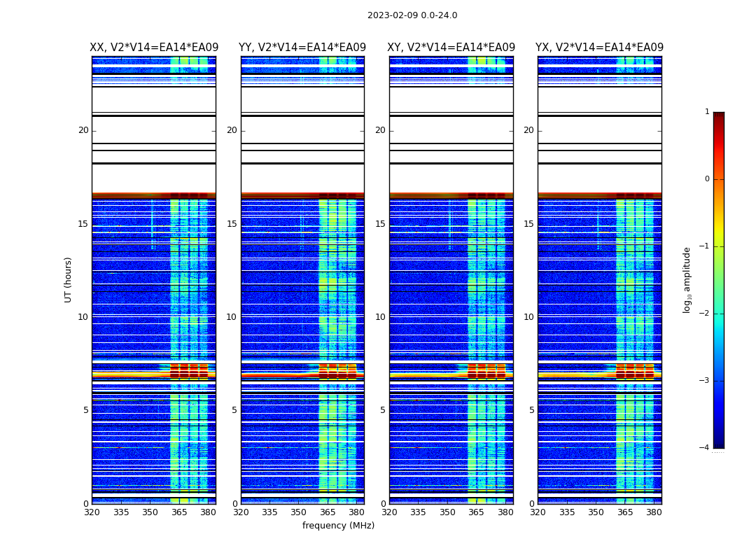Click the XY, V2*V14=EA14*EA09 panel title

click(451, 48)
